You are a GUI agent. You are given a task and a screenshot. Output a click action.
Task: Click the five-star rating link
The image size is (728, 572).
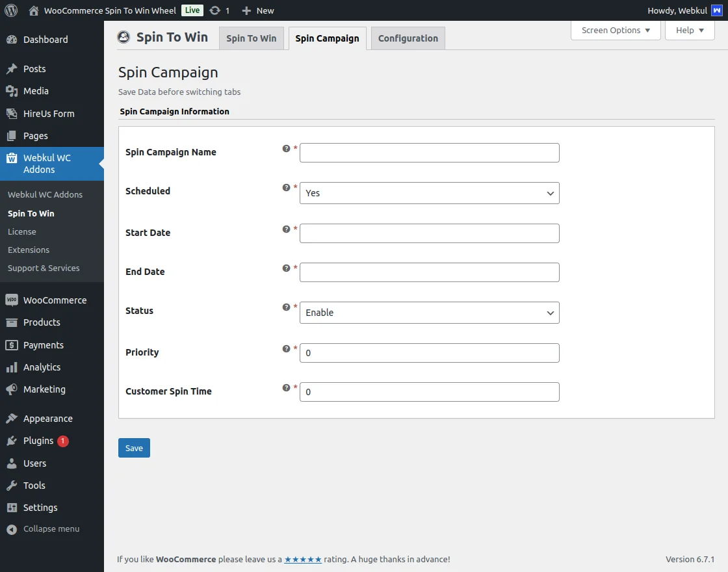(303, 559)
